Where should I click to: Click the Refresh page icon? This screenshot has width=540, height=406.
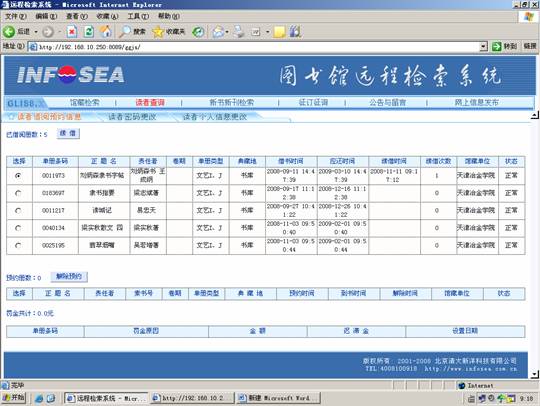[89, 32]
